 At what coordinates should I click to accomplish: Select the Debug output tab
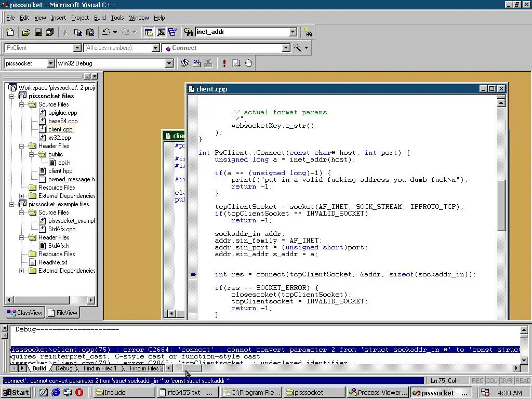pos(64,368)
